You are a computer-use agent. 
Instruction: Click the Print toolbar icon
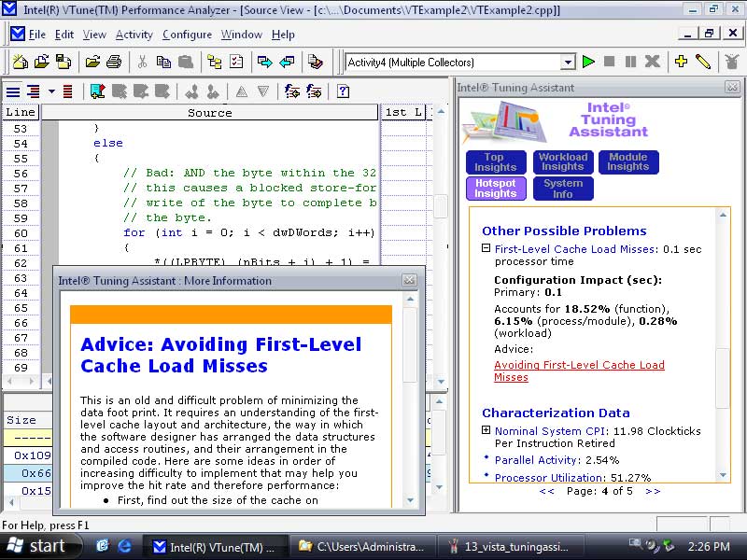tap(114, 62)
